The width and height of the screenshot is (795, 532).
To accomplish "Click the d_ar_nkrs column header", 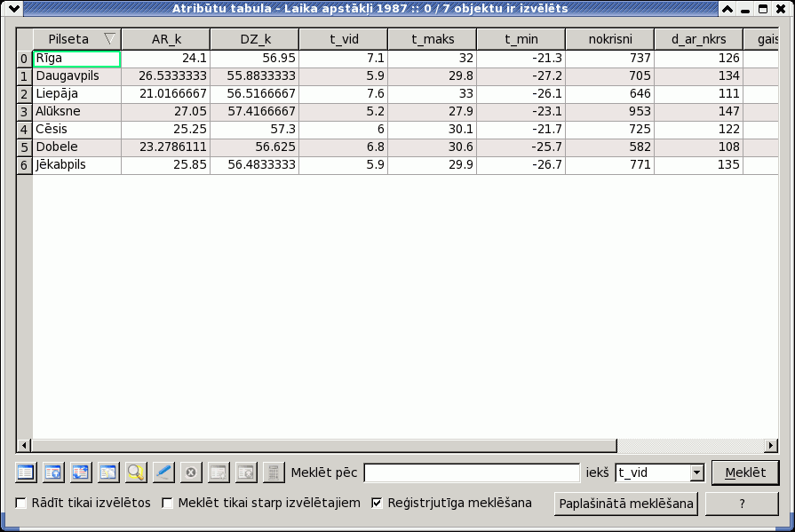I will pyautogui.click(x=698, y=39).
